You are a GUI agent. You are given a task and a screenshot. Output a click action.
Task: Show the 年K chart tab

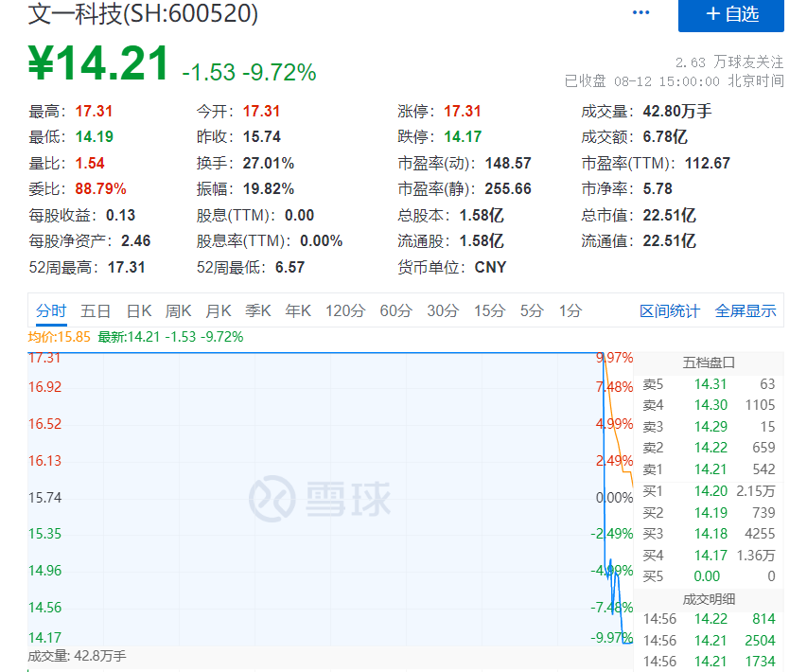298,310
